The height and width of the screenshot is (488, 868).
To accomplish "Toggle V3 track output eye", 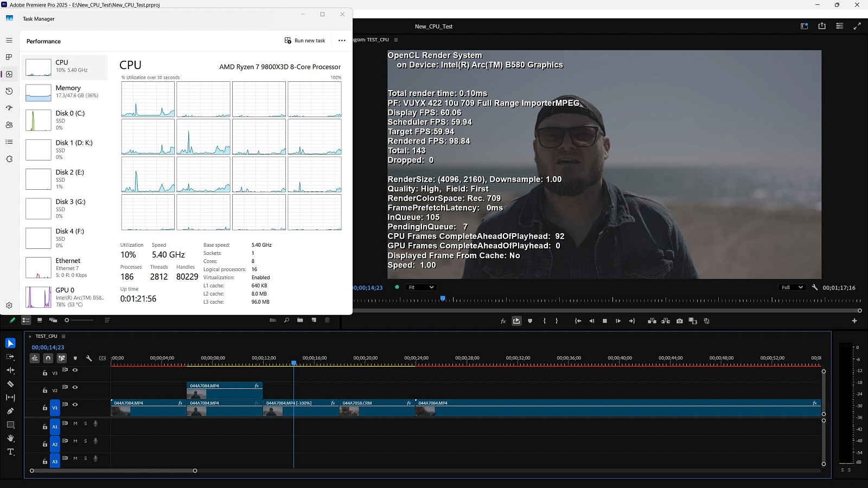I will click(75, 370).
